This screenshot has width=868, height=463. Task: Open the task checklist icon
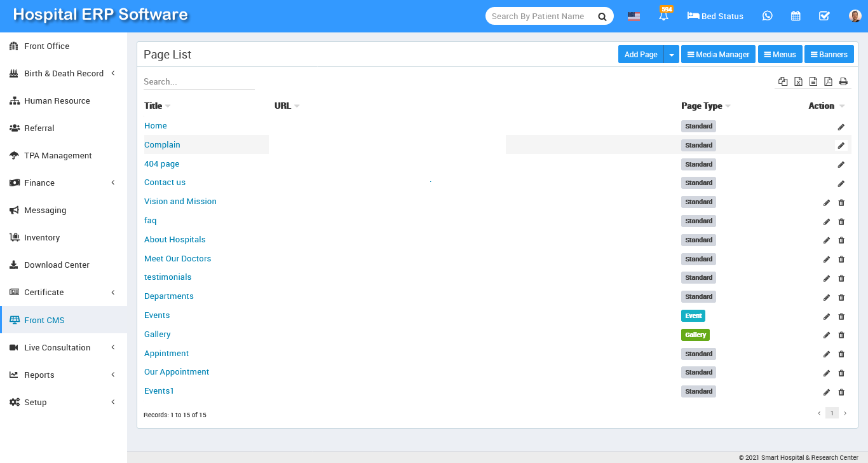tap(824, 16)
